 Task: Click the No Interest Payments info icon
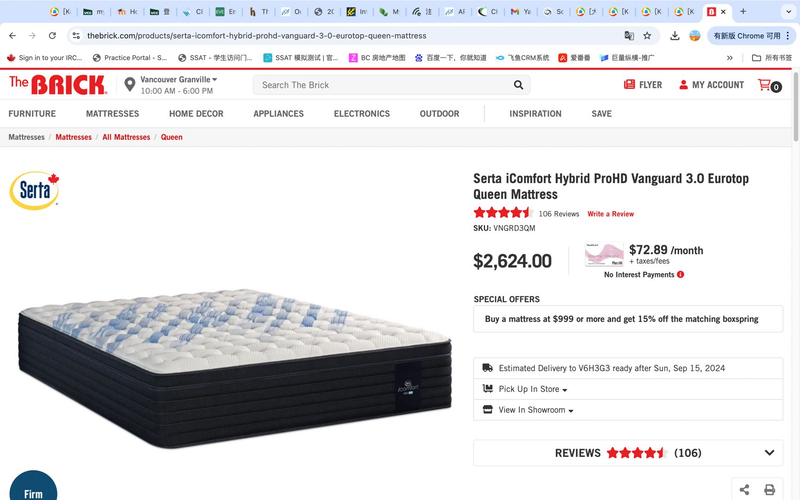(x=681, y=274)
